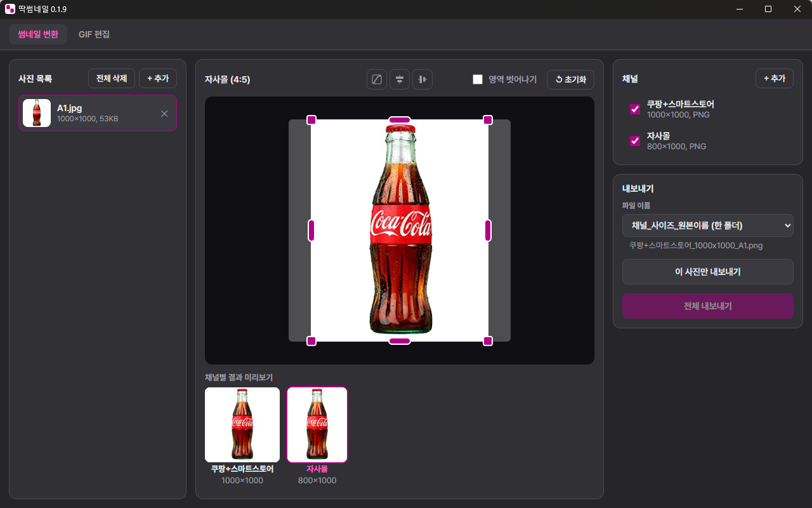This screenshot has width=812, height=508.
Task: Click the '1000×1000, PNG' channel size text
Action: (x=678, y=115)
